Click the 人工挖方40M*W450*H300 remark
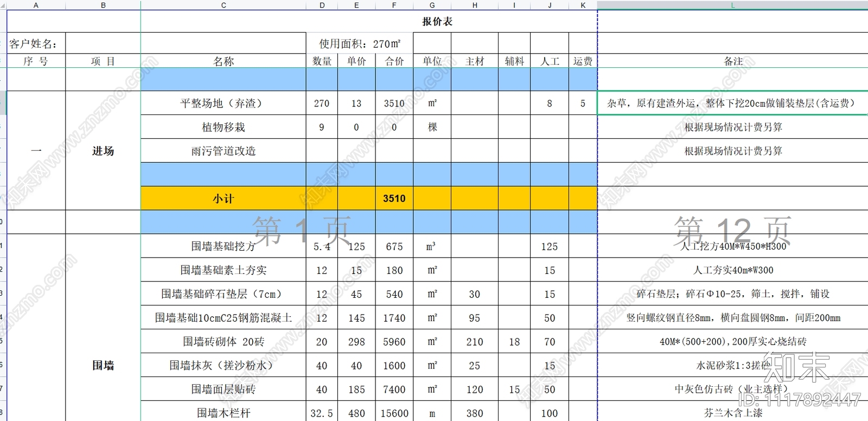 pos(733,246)
